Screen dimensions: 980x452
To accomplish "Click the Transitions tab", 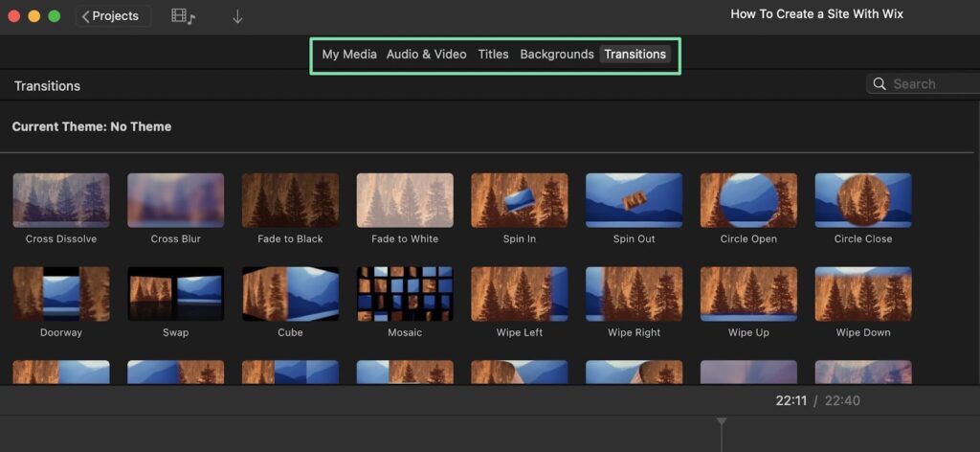I will pos(635,55).
